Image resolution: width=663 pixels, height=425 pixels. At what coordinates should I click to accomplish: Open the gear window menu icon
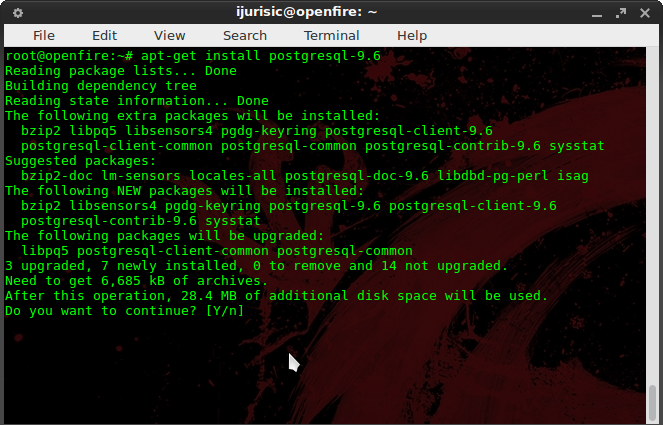point(18,13)
